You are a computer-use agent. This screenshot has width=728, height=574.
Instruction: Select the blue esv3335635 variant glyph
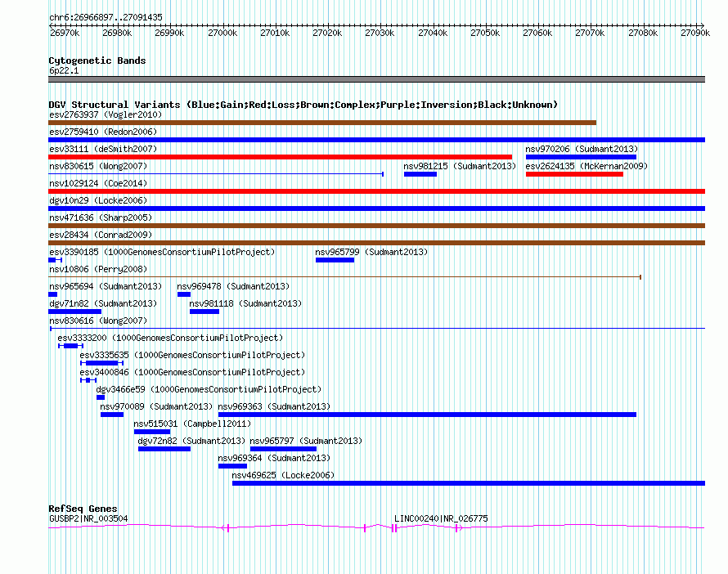pyautogui.click(x=102, y=363)
